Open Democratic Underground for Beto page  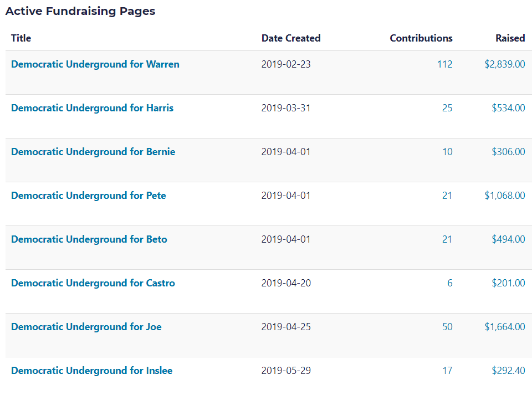point(89,239)
